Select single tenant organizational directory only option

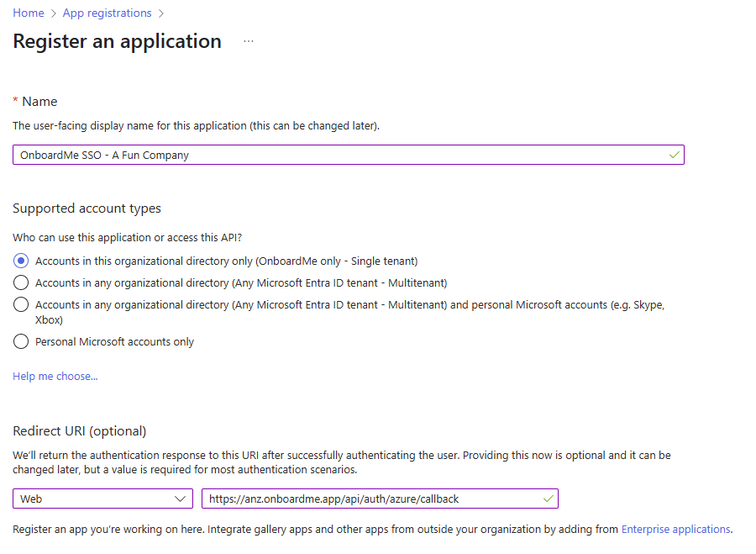[x=21, y=261]
